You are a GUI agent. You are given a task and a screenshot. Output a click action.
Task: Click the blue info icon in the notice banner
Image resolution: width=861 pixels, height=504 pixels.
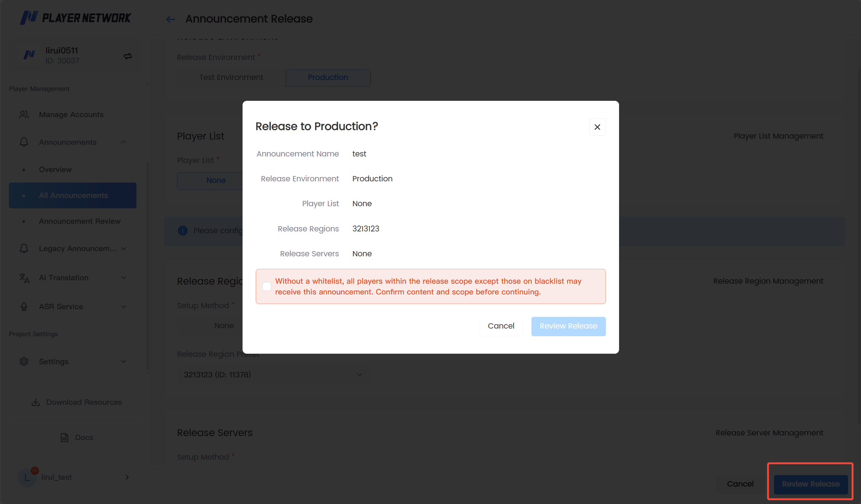pos(183,231)
